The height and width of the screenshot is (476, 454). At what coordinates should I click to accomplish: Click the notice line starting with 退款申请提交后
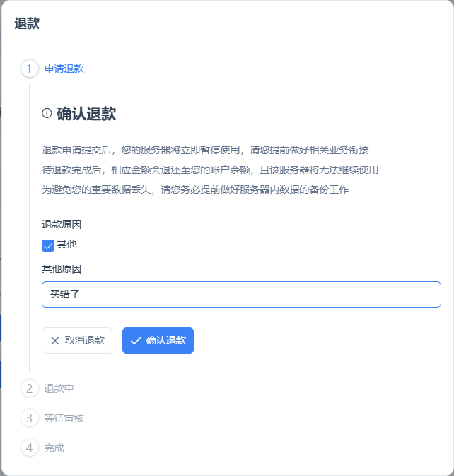[205, 150]
